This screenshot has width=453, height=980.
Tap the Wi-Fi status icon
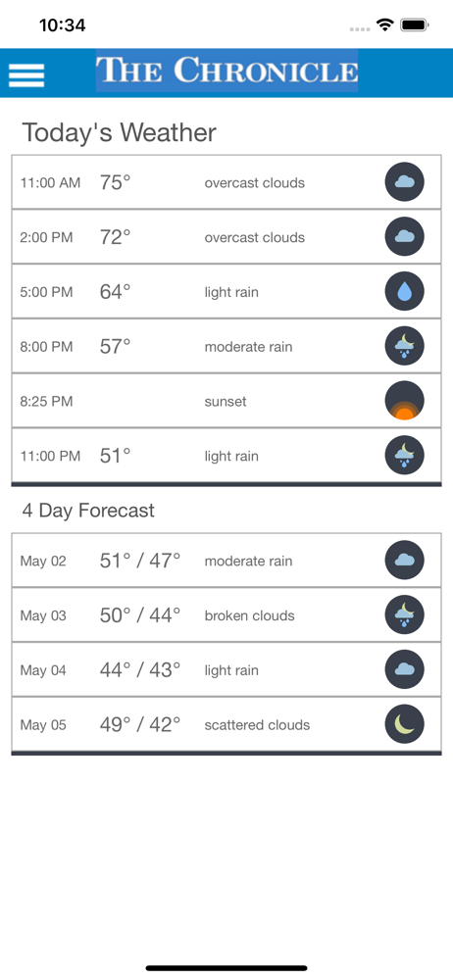click(384, 25)
